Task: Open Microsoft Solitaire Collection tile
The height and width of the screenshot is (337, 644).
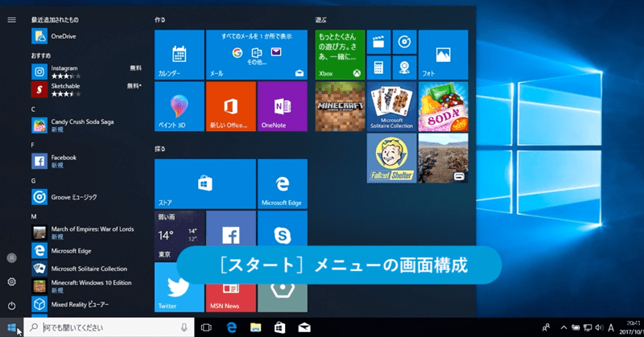Action: click(391, 106)
